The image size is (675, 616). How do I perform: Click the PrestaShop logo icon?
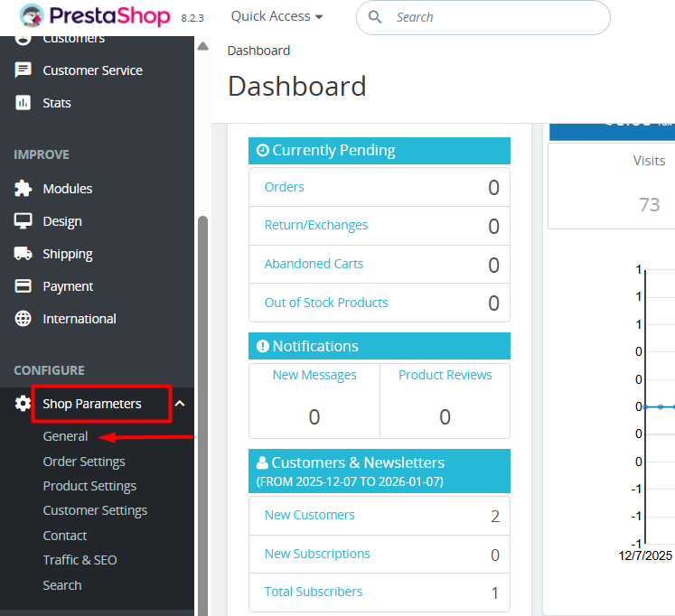click(31, 17)
